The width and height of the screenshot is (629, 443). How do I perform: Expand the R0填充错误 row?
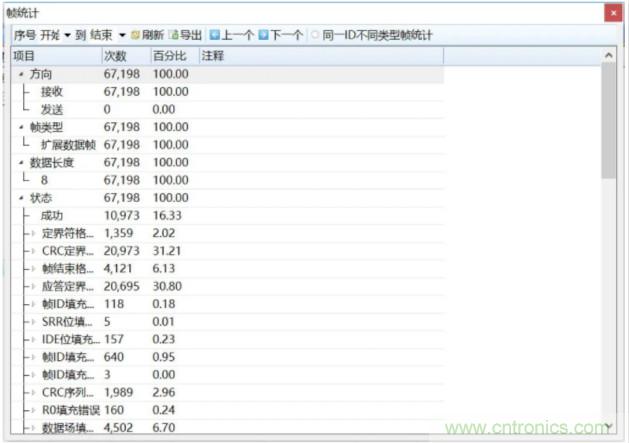32,410
